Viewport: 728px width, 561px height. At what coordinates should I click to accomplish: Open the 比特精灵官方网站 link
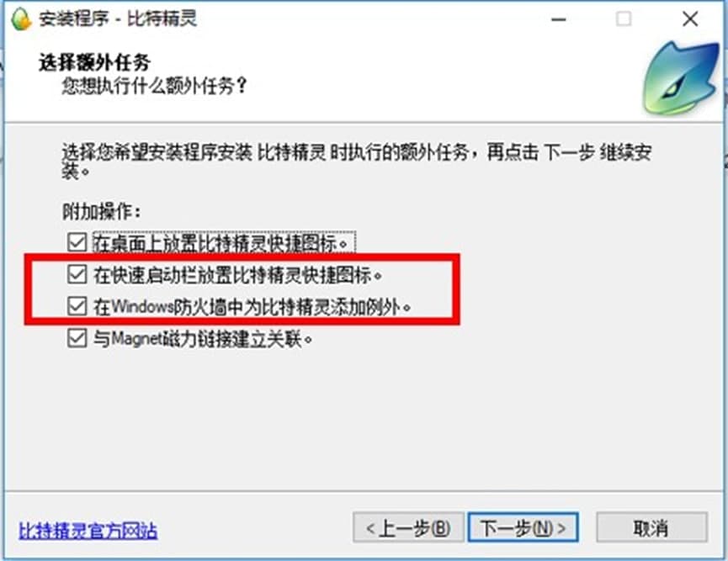[x=88, y=531]
